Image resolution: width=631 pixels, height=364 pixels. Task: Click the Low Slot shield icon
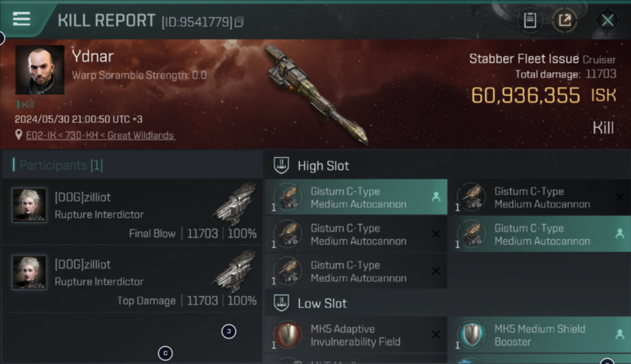tap(282, 303)
